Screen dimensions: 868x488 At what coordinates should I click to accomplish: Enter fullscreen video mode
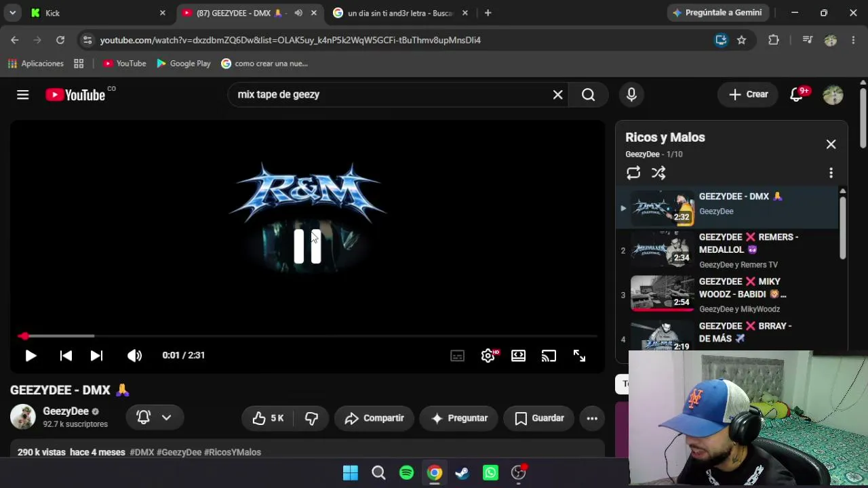(x=579, y=355)
